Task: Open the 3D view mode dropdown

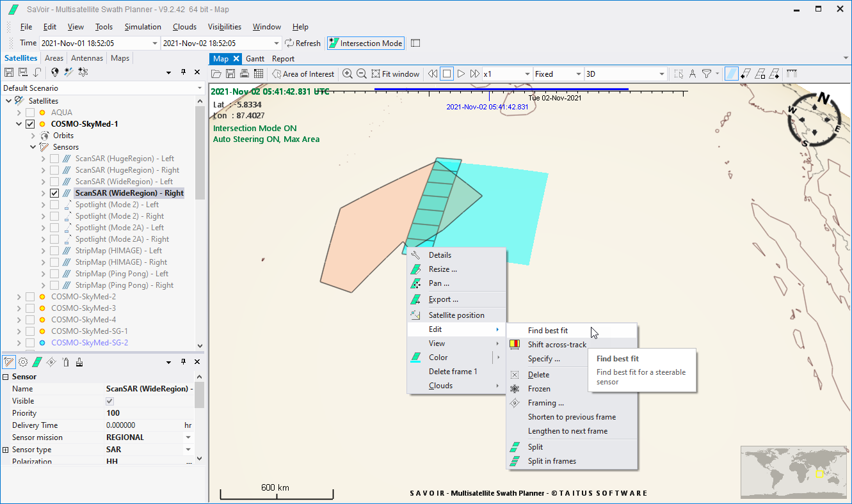Action: pyautogui.click(x=662, y=74)
